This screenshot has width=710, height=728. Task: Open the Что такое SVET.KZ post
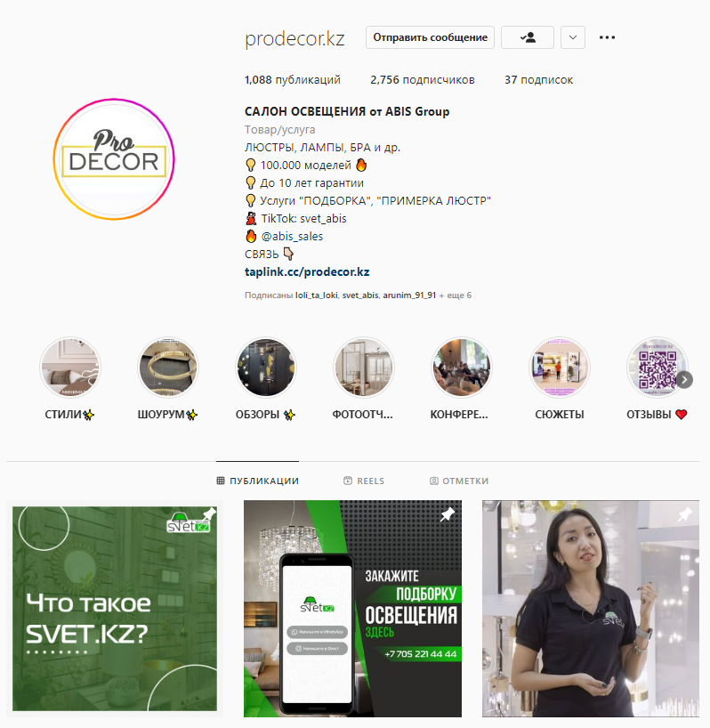point(115,609)
